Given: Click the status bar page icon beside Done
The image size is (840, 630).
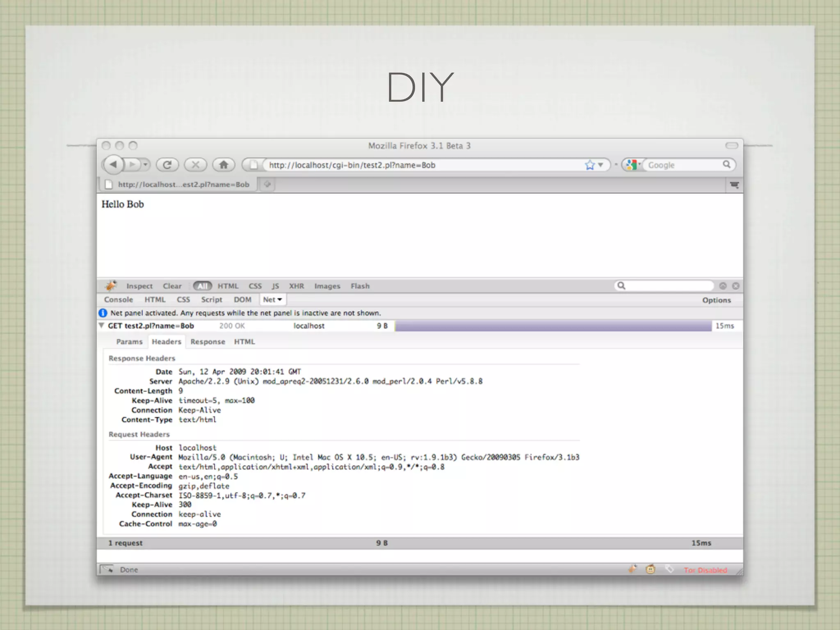Looking at the screenshot, I should tap(107, 569).
